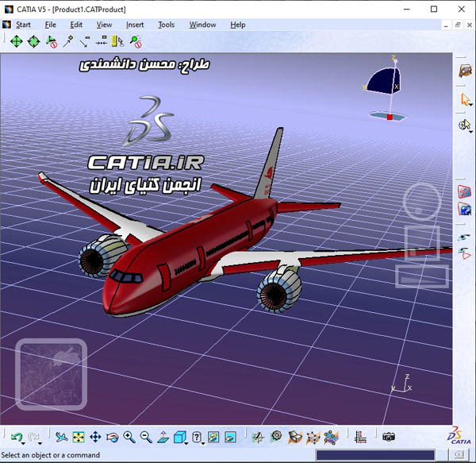This screenshot has width=476, height=463.
Task: Activate Fly Mode airplane icon
Action: 62,437
